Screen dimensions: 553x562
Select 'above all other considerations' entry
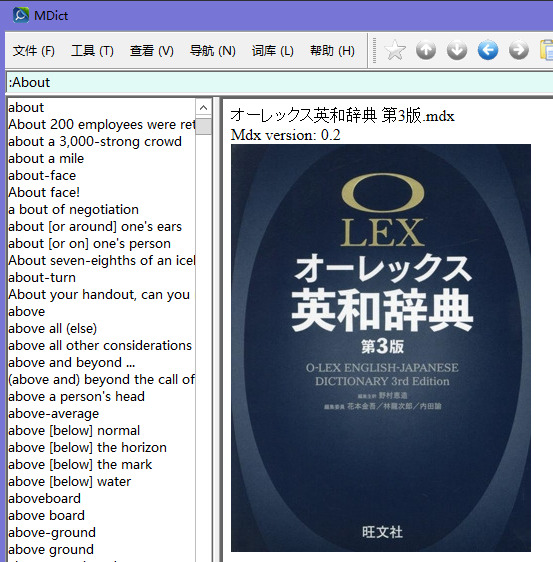tap(100, 346)
